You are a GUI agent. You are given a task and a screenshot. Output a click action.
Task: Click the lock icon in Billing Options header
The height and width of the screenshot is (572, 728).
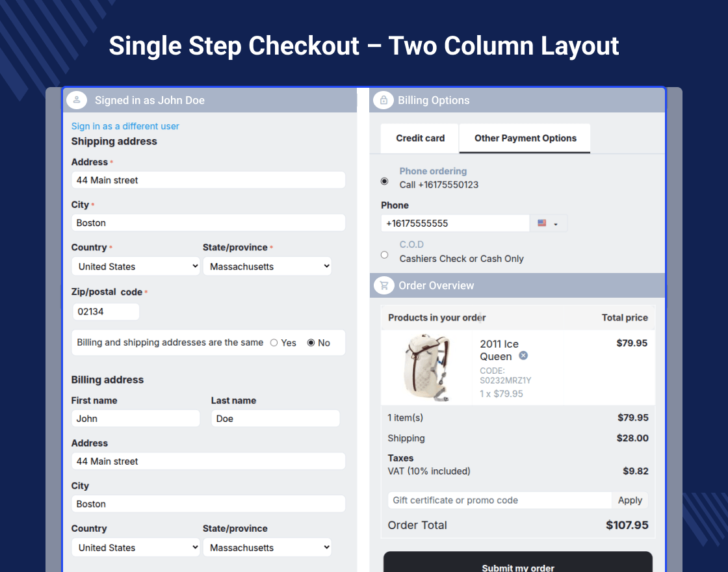point(383,100)
